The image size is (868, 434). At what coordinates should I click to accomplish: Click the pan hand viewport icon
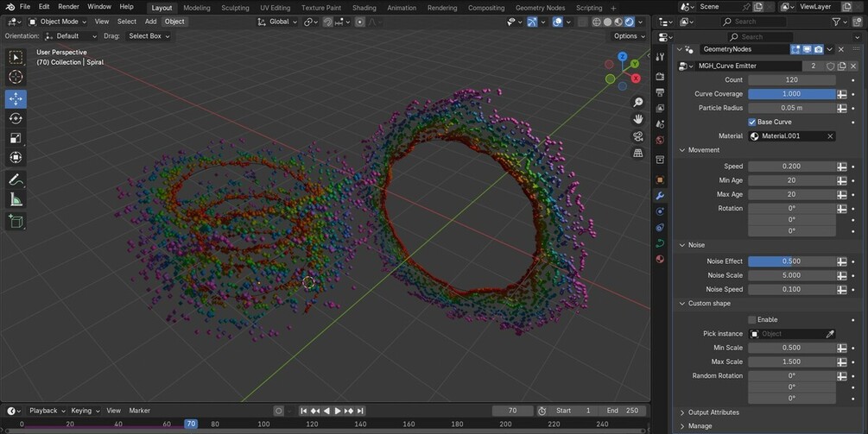(637, 119)
